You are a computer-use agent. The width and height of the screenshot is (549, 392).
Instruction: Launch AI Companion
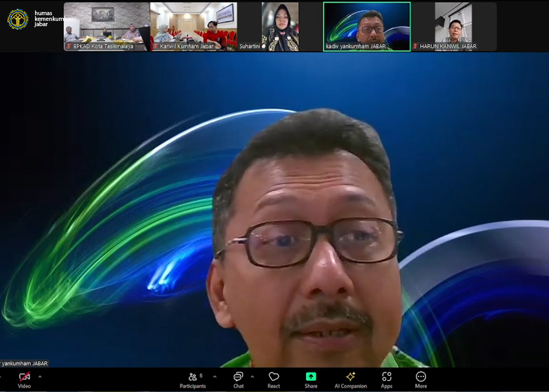click(x=351, y=378)
